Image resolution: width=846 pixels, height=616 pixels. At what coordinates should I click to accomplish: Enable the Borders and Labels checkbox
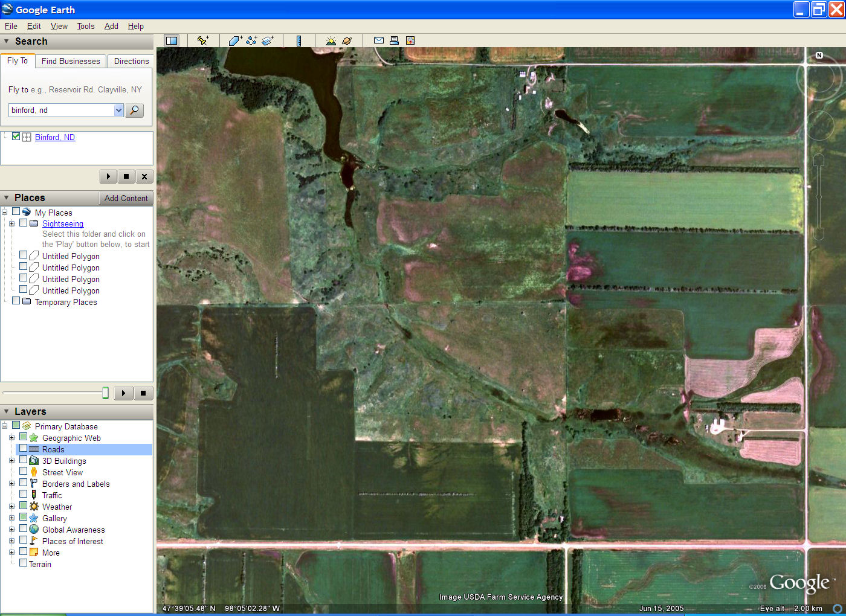coord(23,483)
